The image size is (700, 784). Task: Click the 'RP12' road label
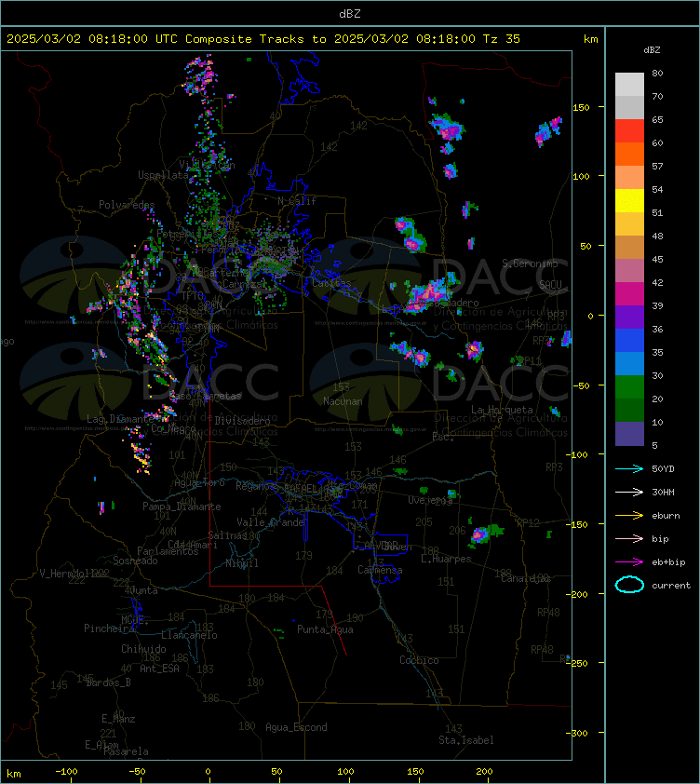coord(528,522)
